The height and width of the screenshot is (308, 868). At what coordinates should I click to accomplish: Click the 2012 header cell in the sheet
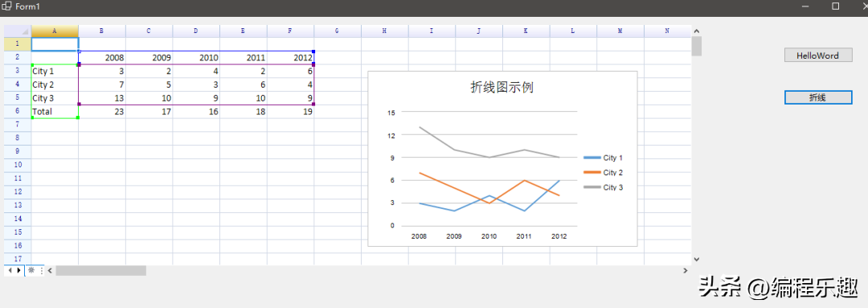291,58
